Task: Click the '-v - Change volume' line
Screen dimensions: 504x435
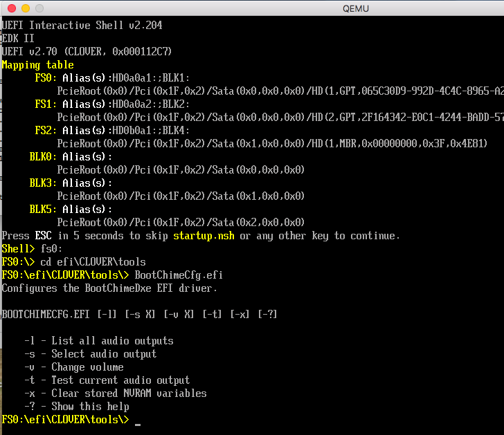Action: tap(74, 367)
